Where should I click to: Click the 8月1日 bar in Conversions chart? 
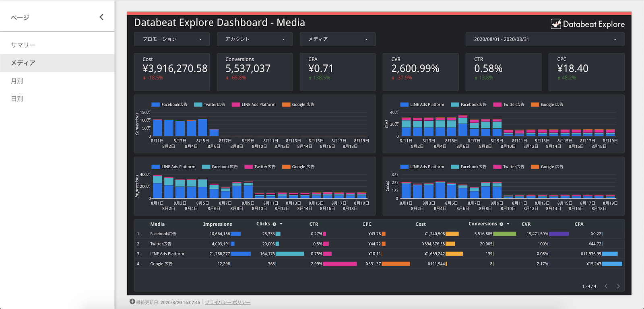157,128
